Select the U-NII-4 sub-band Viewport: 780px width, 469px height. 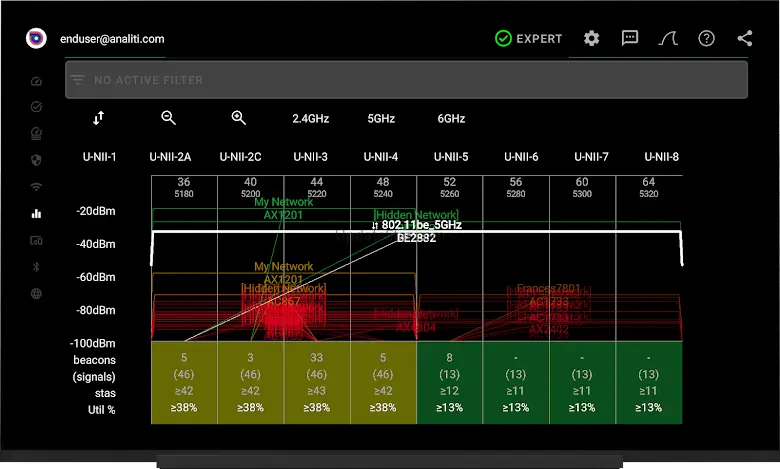[381, 157]
